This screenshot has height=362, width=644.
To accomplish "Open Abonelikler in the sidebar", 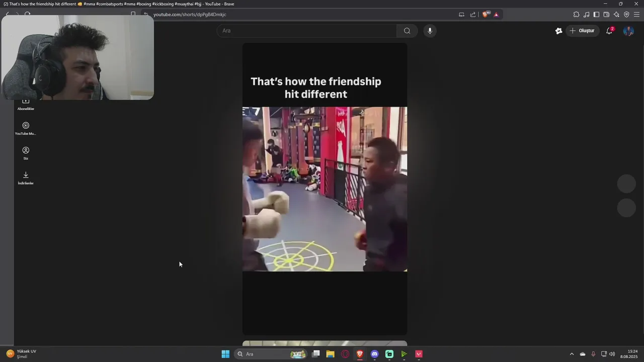I will click(26, 105).
